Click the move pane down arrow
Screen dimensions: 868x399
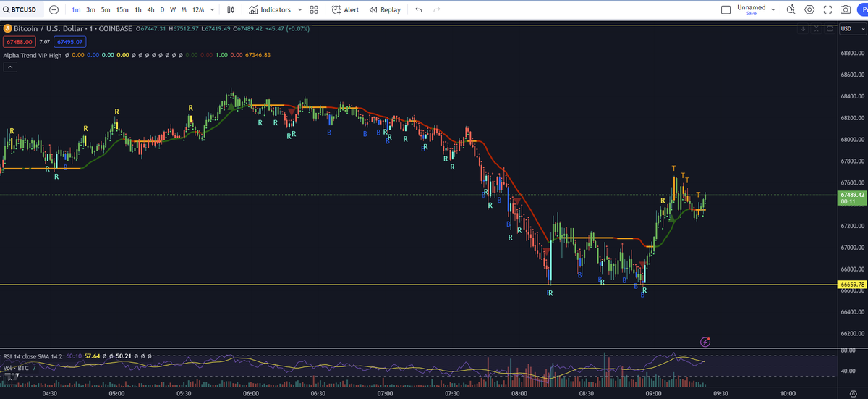pos(802,28)
